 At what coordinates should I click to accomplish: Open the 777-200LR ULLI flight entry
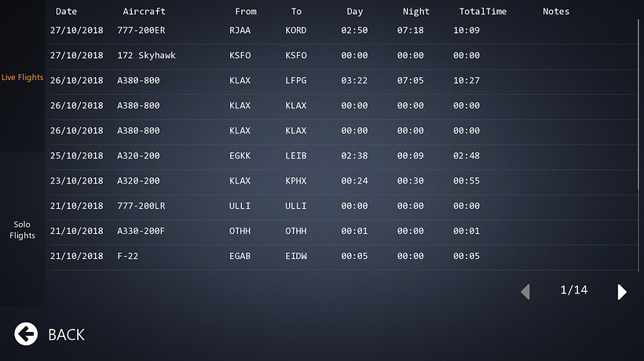[x=343, y=206]
